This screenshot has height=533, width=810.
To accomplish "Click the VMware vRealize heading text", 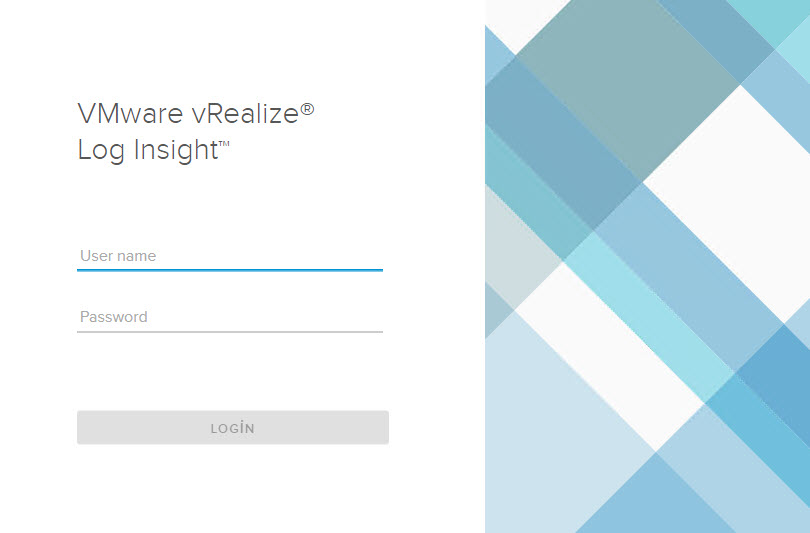I will click(x=187, y=113).
